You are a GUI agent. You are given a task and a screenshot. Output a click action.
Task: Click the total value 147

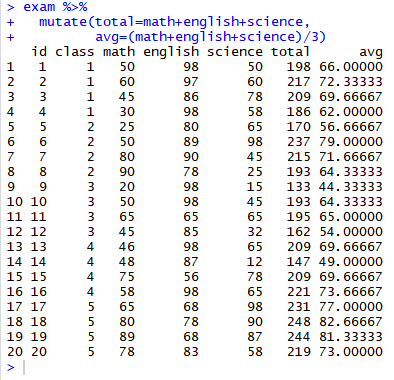click(x=299, y=262)
